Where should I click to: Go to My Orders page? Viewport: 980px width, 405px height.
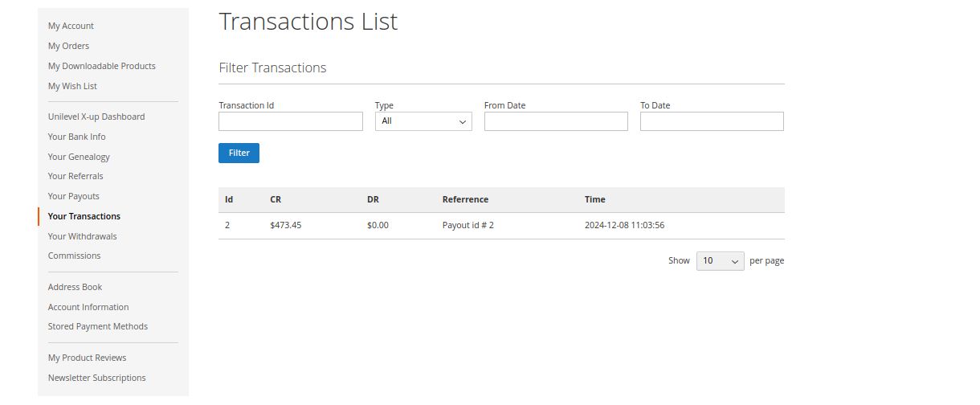(68, 46)
